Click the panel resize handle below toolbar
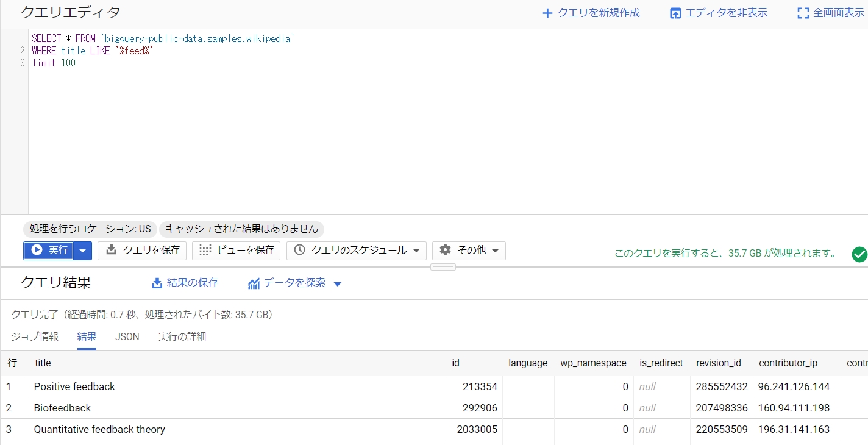This screenshot has height=445, width=868. coord(443,266)
